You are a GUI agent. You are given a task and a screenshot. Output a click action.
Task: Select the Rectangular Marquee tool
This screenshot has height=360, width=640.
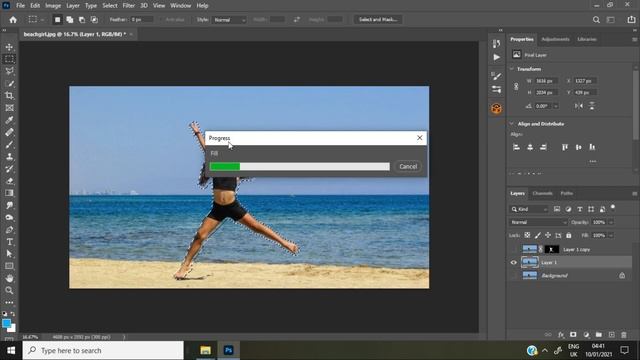tap(9, 59)
